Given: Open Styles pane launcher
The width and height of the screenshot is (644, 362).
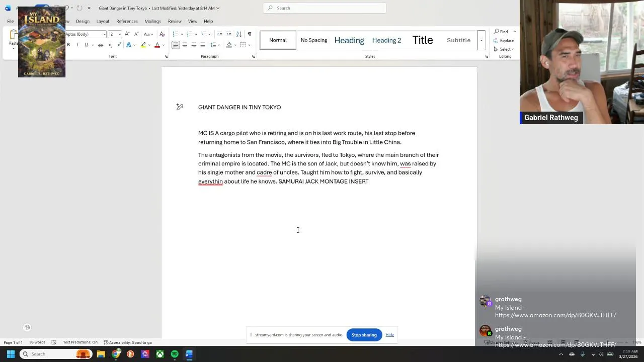Looking at the screenshot, I should pyautogui.click(x=487, y=56).
